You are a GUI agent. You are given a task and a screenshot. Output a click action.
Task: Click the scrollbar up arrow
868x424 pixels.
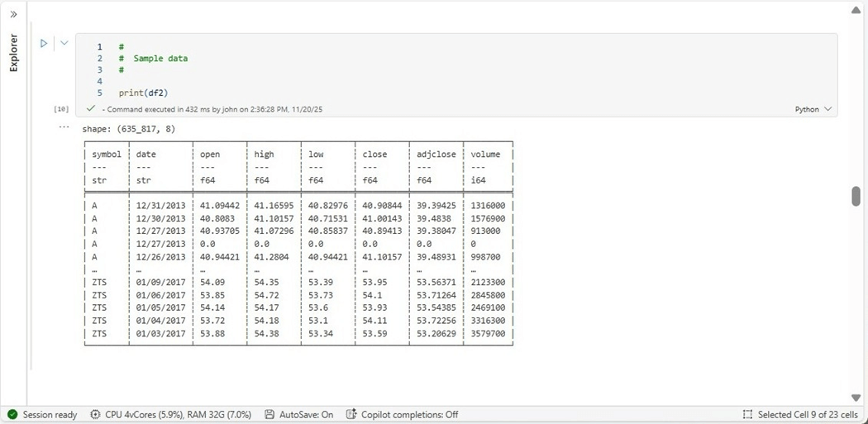(x=856, y=9)
